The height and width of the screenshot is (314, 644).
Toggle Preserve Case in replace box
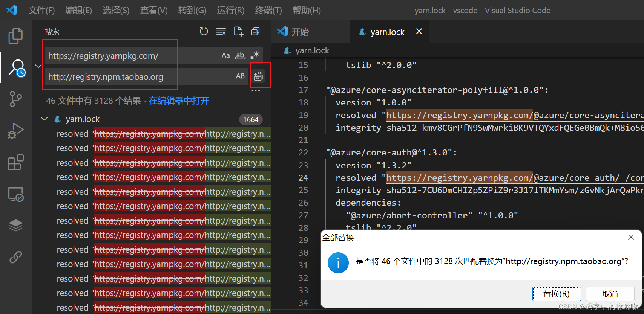click(x=240, y=76)
